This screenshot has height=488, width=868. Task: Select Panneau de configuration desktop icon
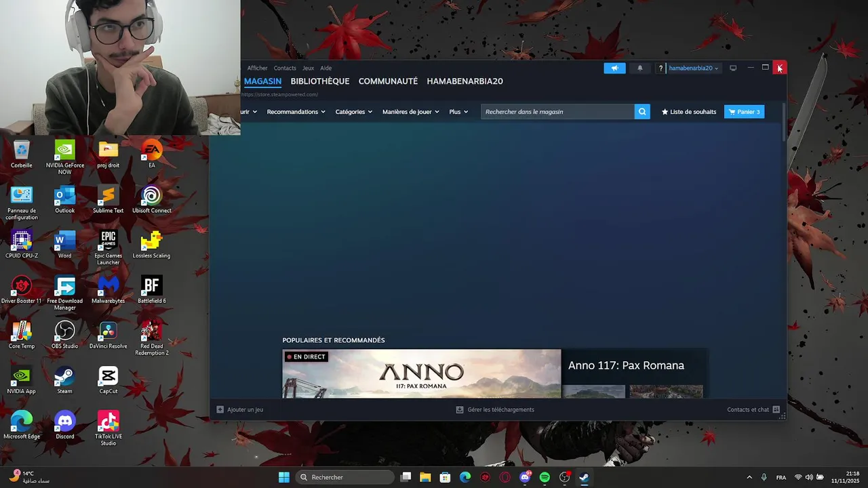click(21, 203)
